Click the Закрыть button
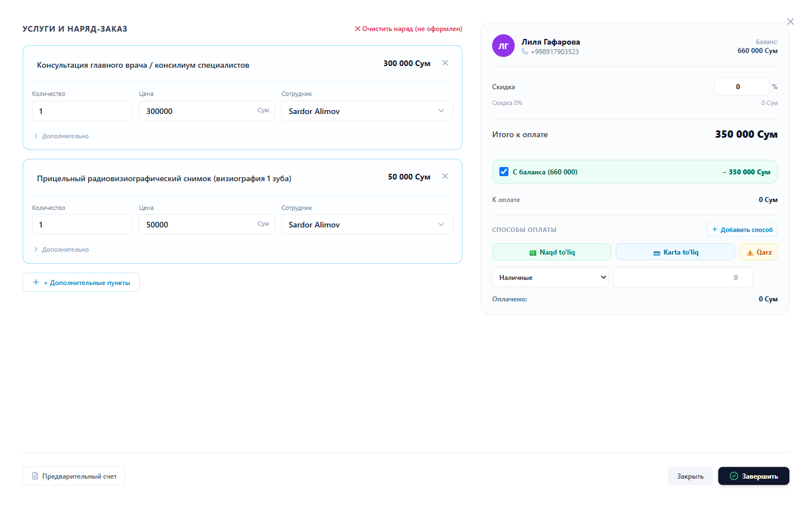 [x=690, y=476]
